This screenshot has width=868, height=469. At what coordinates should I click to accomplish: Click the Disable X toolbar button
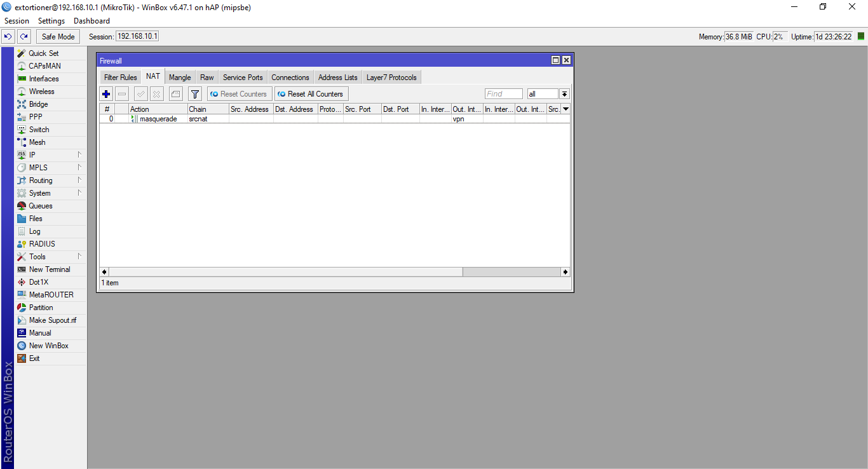point(156,94)
